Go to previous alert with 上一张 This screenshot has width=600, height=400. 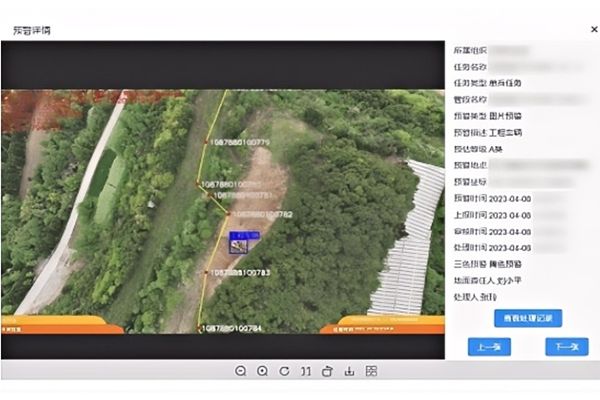pyautogui.click(x=489, y=347)
